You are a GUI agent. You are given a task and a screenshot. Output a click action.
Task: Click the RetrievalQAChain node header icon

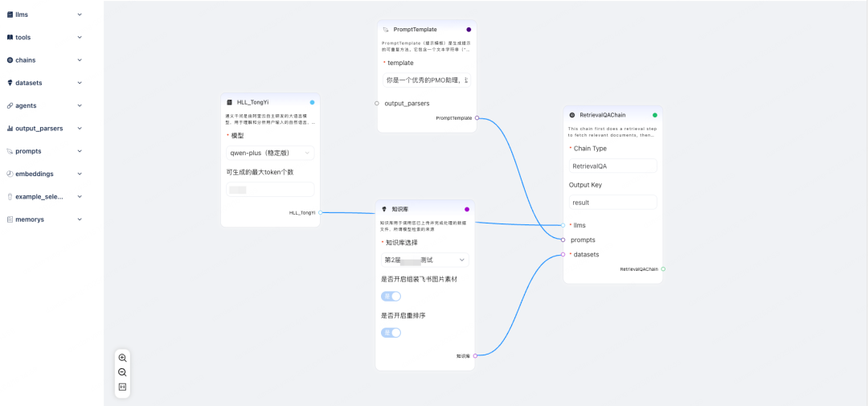click(x=572, y=115)
